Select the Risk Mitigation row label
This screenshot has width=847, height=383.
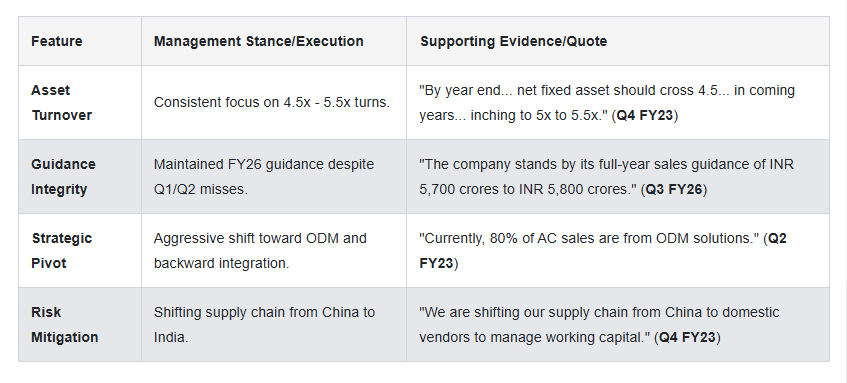click(x=64, y=325)
